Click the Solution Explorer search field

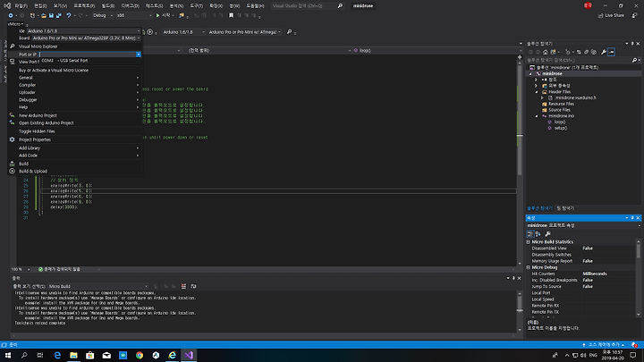pos(579,60)
